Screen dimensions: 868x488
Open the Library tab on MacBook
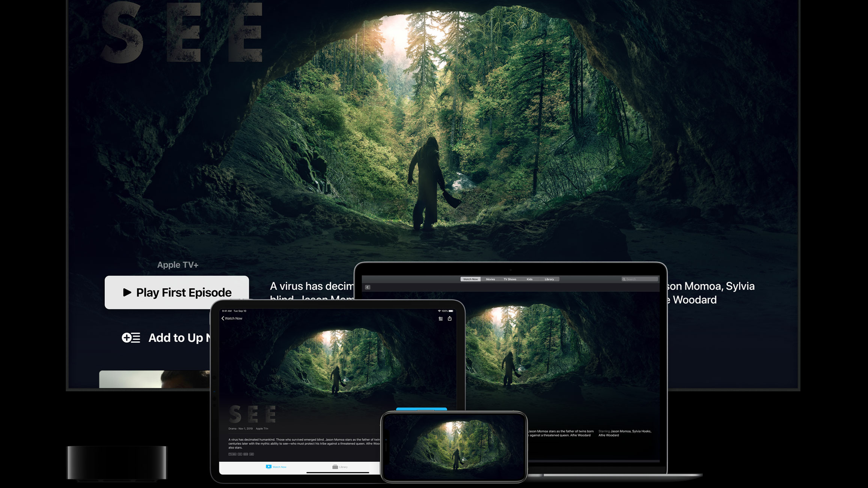pos(549,279)
